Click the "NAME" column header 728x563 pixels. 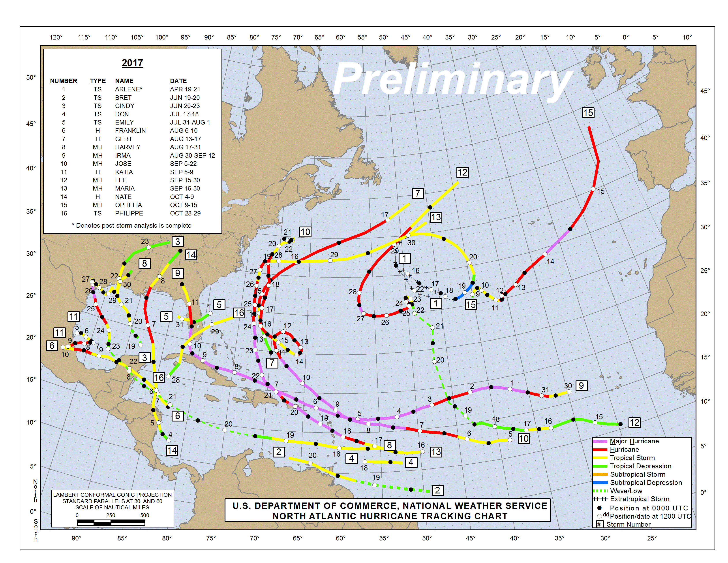[x=124, y=81]
